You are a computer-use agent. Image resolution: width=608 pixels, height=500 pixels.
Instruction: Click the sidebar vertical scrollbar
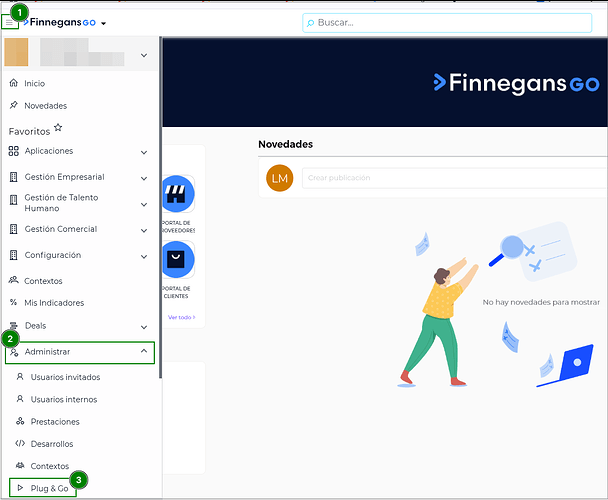161,207
